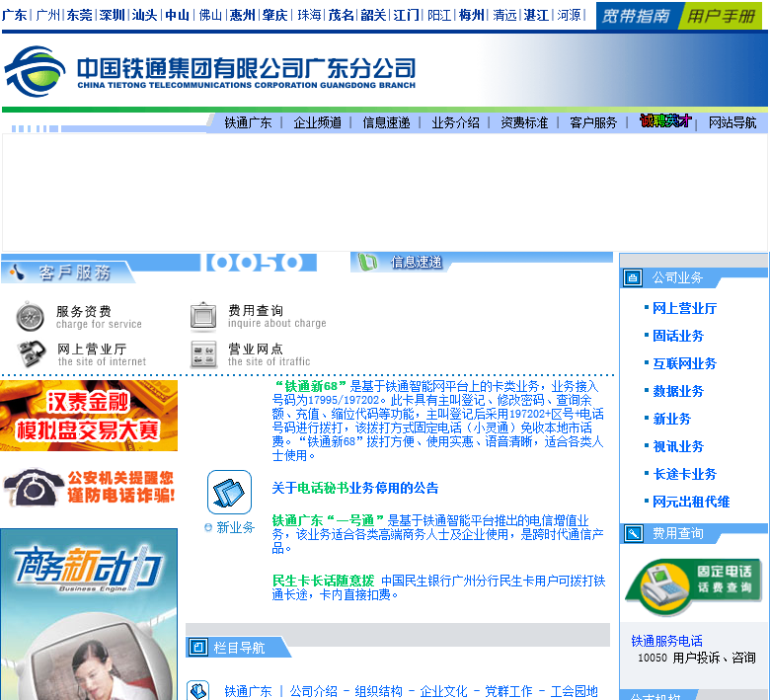
Task: Open the 互联网业务 sidebar link
Action: click(684, 363)
